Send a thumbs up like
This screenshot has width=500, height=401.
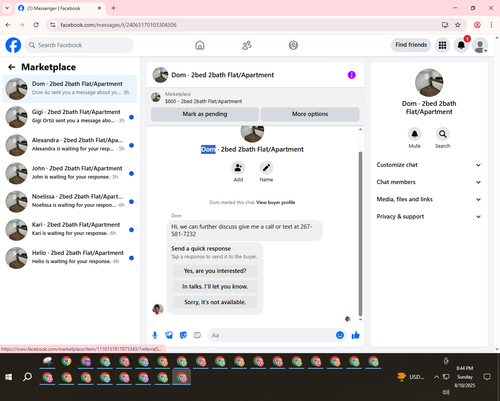(x=355, y=335)
